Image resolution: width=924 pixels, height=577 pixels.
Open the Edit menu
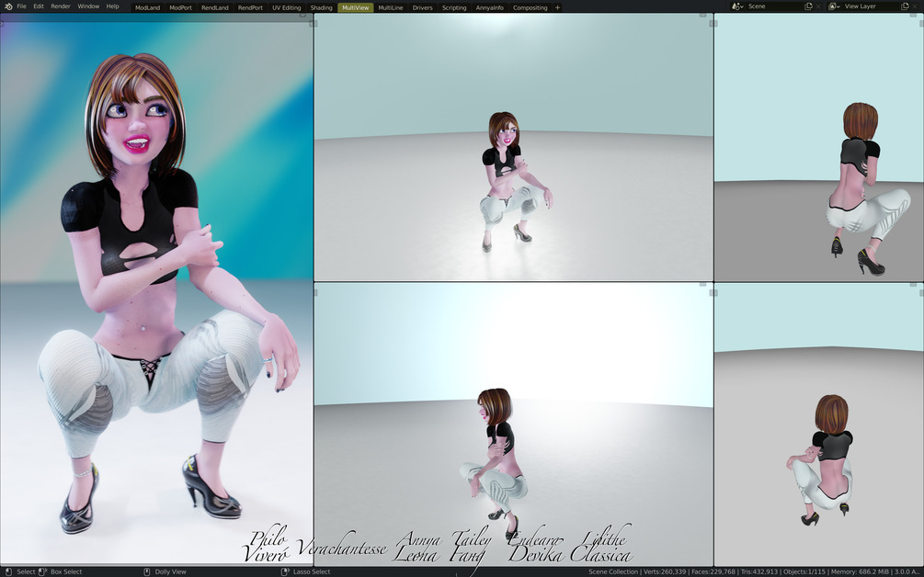point(39,6)
